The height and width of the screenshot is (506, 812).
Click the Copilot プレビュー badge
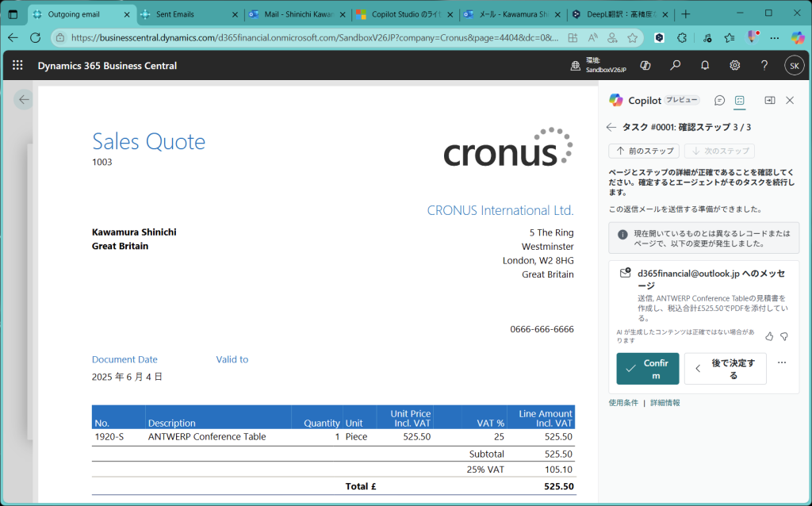coord(682,100)
